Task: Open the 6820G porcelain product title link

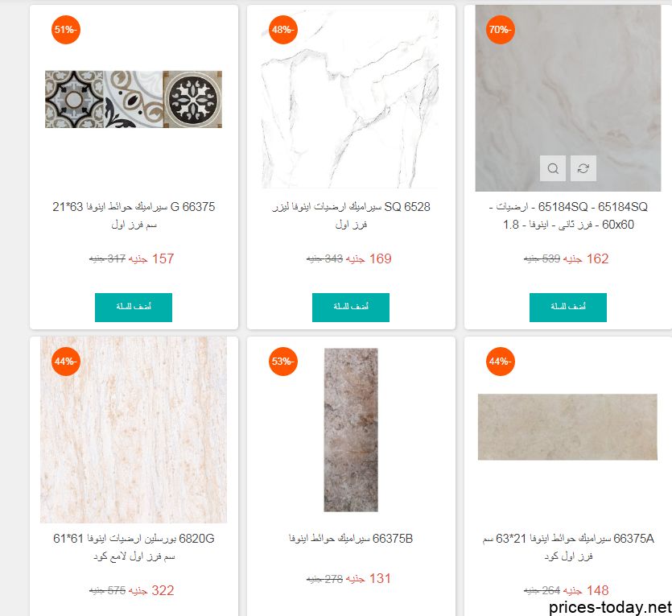Action: 134,548
